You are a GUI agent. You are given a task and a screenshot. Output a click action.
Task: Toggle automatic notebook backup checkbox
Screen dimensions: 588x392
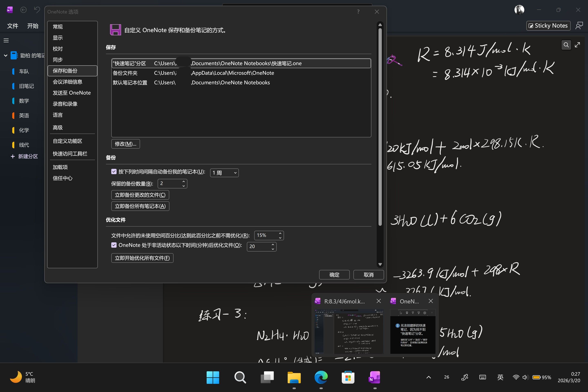click(x=114, y=171)
